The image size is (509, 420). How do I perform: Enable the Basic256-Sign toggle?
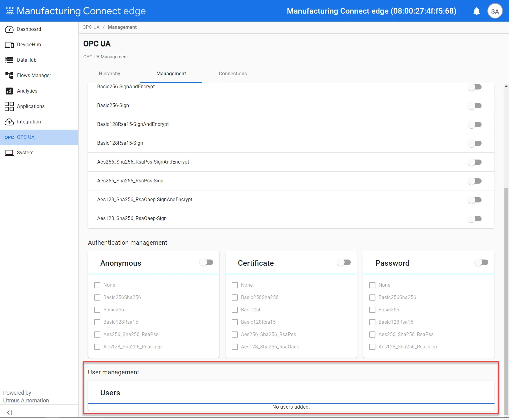click(x=475, y=106)
